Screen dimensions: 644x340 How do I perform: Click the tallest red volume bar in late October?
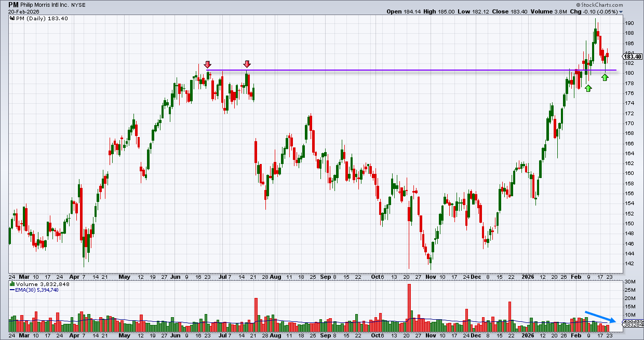(x=409, y=308)
